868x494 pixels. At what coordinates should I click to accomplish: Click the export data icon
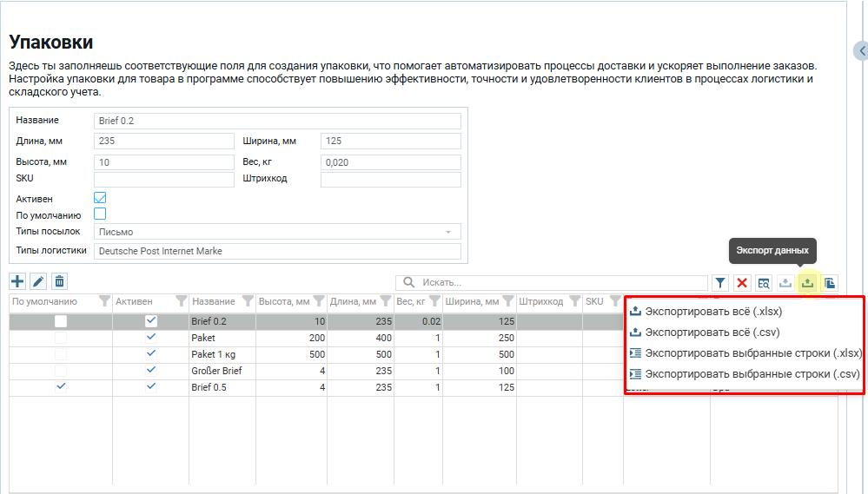(807, 283)
